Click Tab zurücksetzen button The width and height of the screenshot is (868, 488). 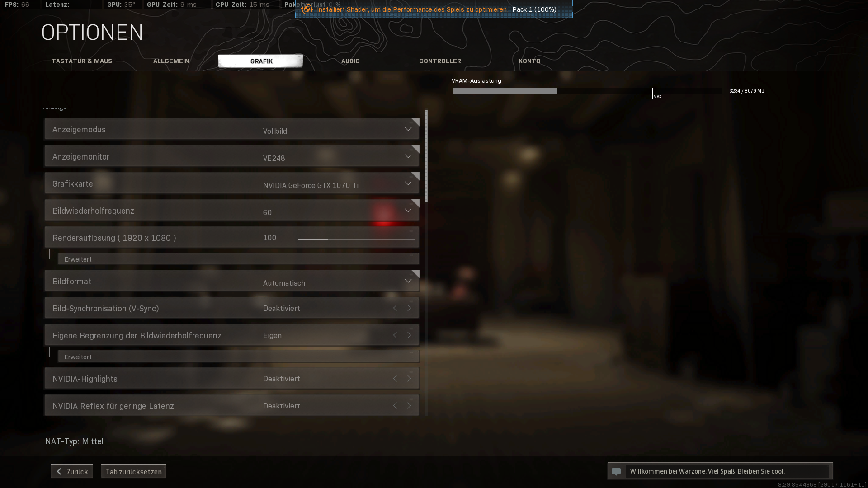click(133, 471)
